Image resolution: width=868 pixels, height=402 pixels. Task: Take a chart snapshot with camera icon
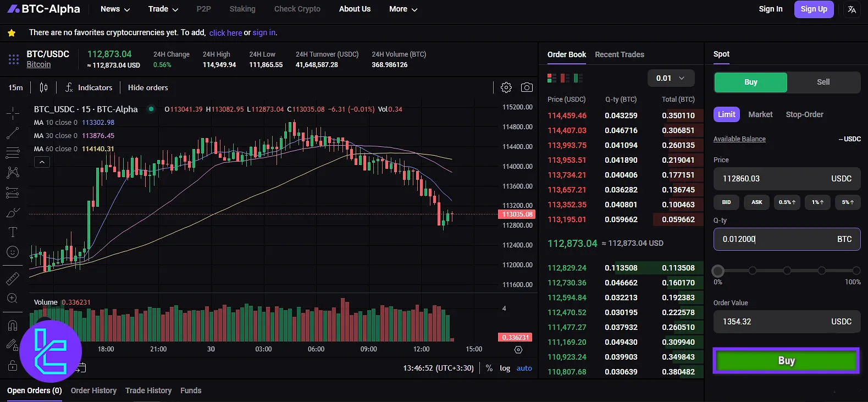[x=527, y=87]
